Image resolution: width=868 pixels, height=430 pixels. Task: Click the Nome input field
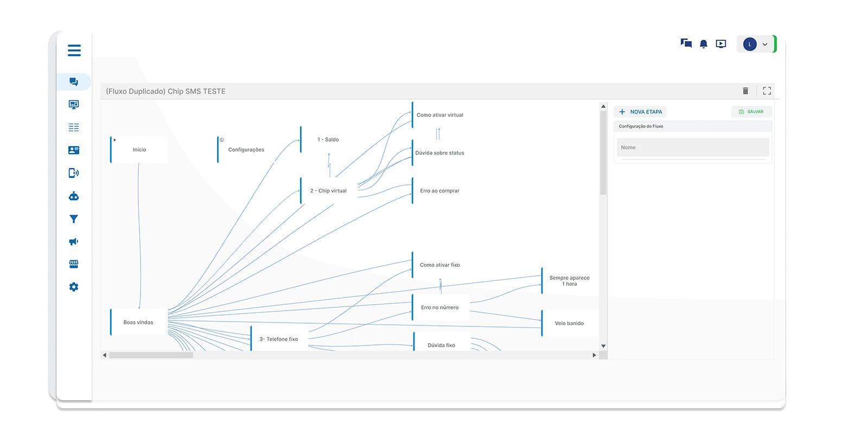pyautogui.click(x=692, y=147)
